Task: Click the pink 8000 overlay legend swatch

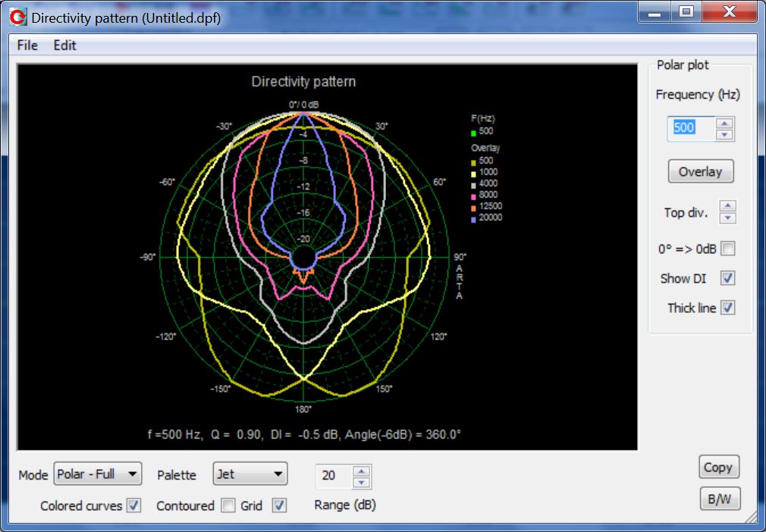Action: pos(473,197)
